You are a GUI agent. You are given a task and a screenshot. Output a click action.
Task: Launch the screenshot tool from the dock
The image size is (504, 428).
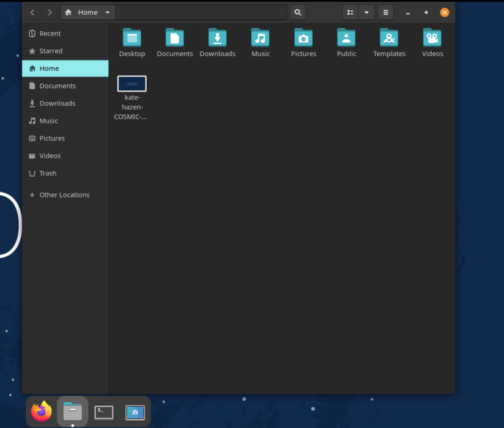point(135,412)
